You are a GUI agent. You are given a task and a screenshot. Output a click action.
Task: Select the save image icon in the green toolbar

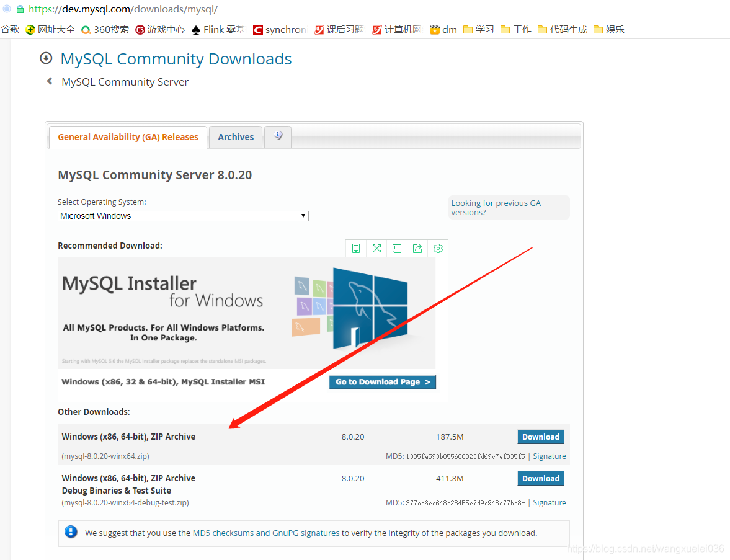coord(397,247)
